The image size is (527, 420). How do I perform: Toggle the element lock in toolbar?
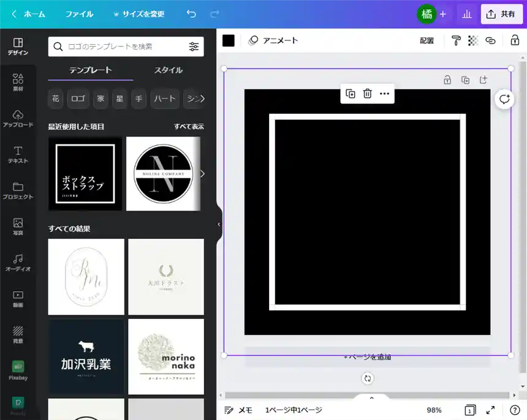click(515, 40)
